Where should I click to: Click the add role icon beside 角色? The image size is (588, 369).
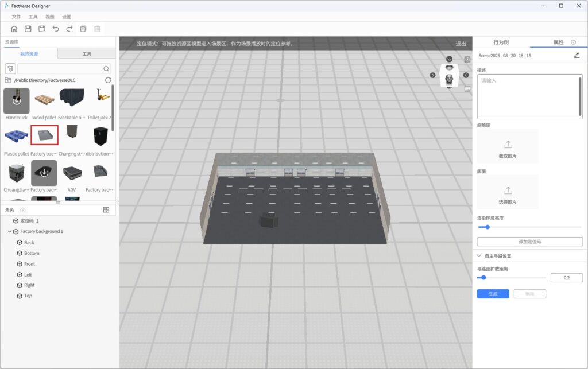pos(22,210)
